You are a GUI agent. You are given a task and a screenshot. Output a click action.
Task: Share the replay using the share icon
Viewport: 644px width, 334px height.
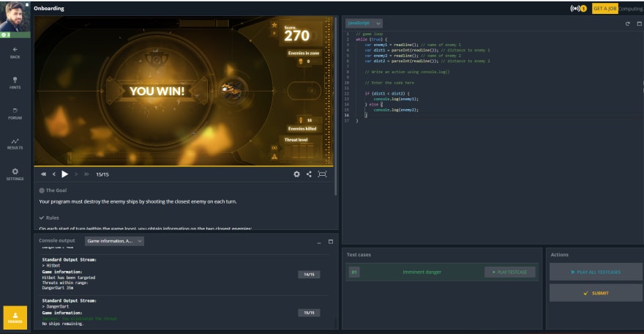coord(309,174)
